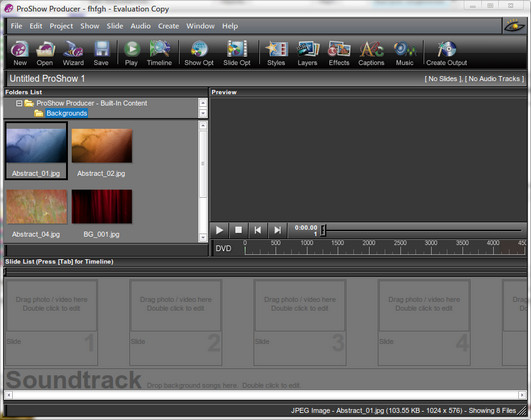
Task: Click the eye logo icon at top right
Action: point(514,26)
